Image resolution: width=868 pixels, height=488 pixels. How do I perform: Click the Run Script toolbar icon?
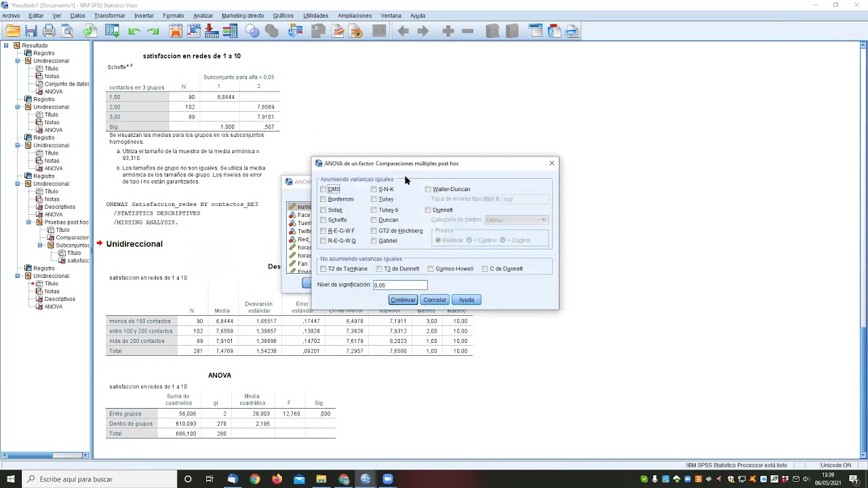point(356,31)
